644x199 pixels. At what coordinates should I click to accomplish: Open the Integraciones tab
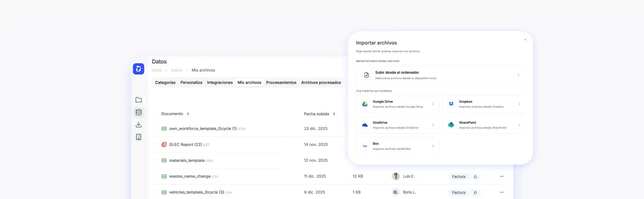(220, 83)
